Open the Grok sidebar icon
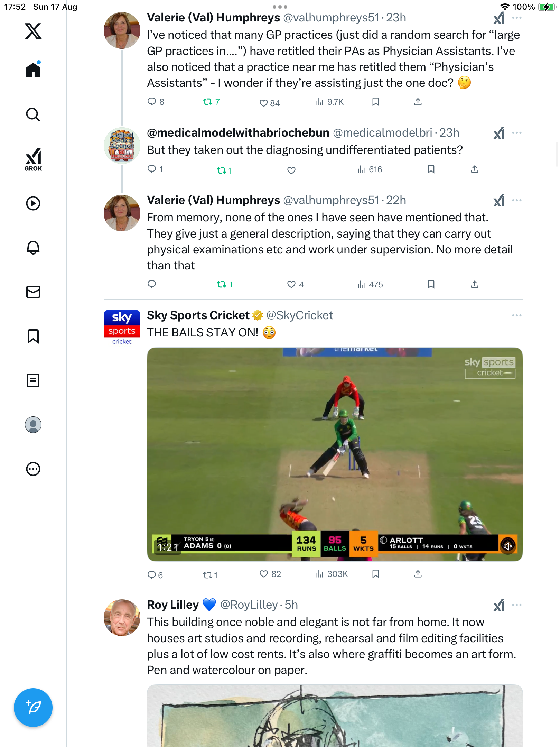 (x=33, y=159)
